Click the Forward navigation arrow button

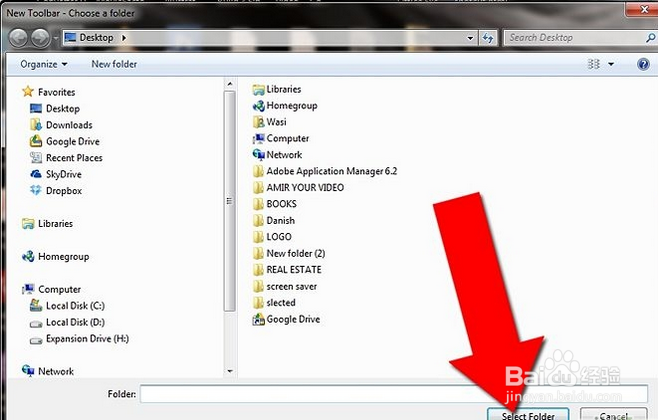(40, 38)
